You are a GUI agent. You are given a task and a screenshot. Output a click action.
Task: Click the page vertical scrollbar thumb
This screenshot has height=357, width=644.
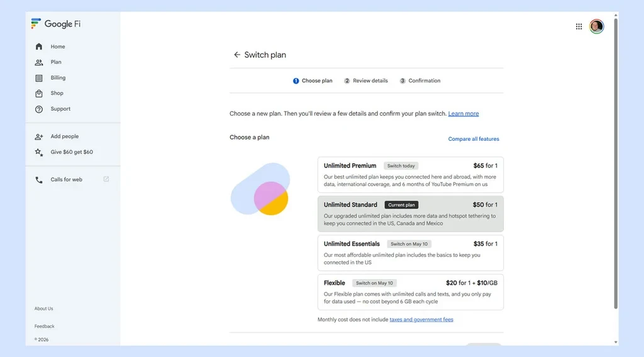(616, 164)
